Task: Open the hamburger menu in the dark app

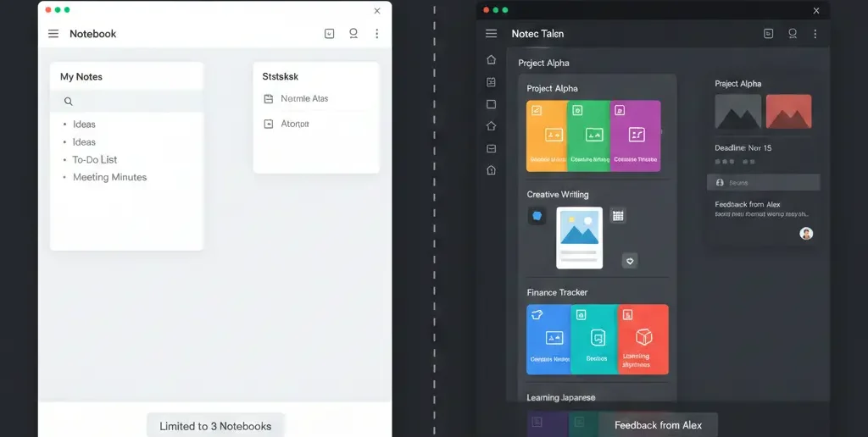Action: pos(491,34)
